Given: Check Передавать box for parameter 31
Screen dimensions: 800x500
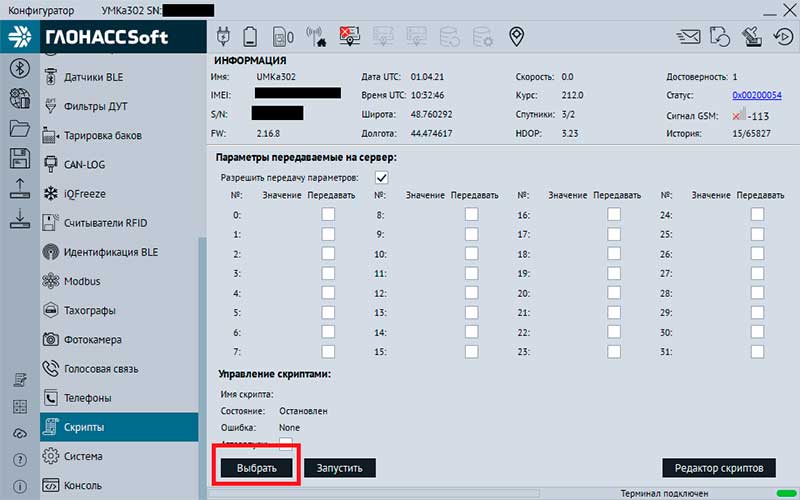Looking at the screenshot, I should (x=758, y=352).
